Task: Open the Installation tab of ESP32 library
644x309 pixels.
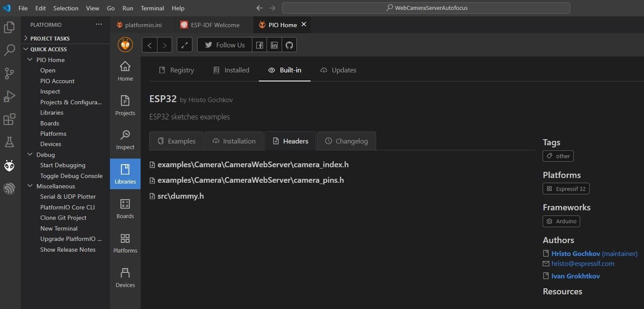Action: point(234,141)
